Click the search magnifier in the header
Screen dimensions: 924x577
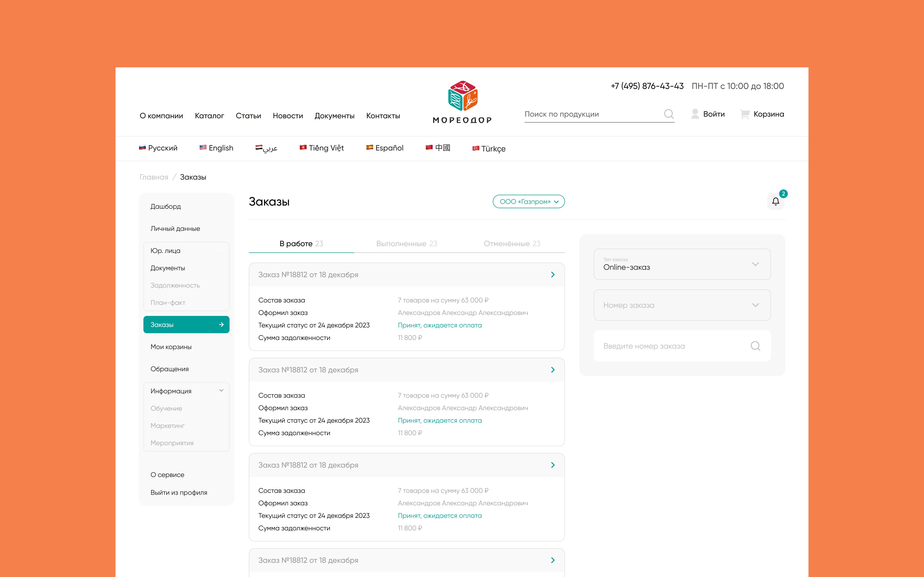tap(668, 114)
